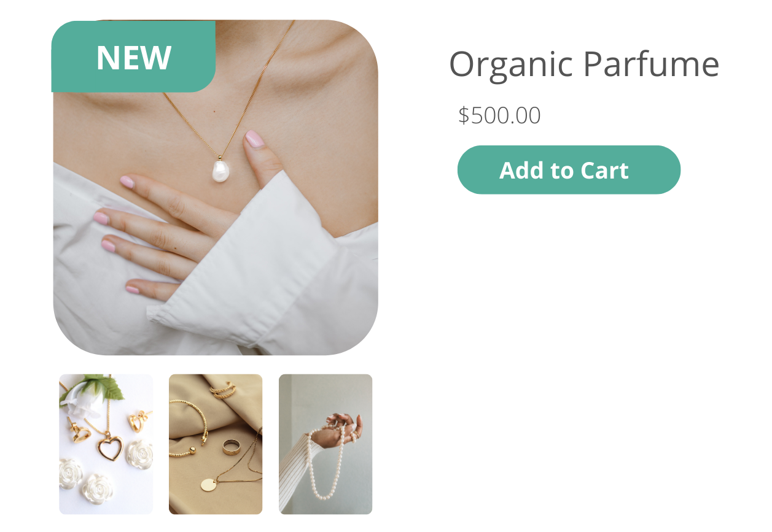The image size is (772, 532).
Task: Click the Add to Cart button
Action: click(569, 170)
